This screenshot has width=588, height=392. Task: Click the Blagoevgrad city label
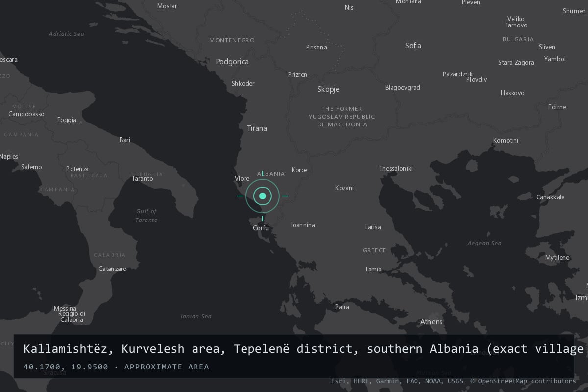tap(403, 88)
